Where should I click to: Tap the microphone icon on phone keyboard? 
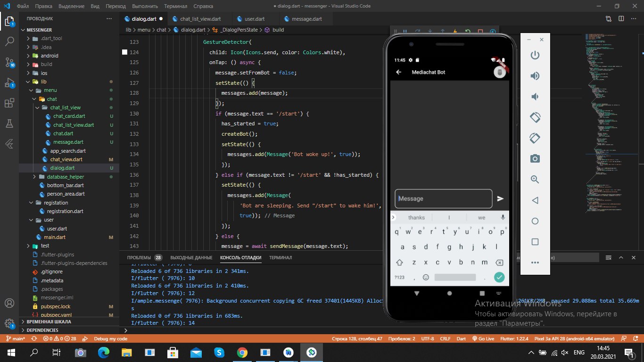pyautogui.click(x=503, y=217)
